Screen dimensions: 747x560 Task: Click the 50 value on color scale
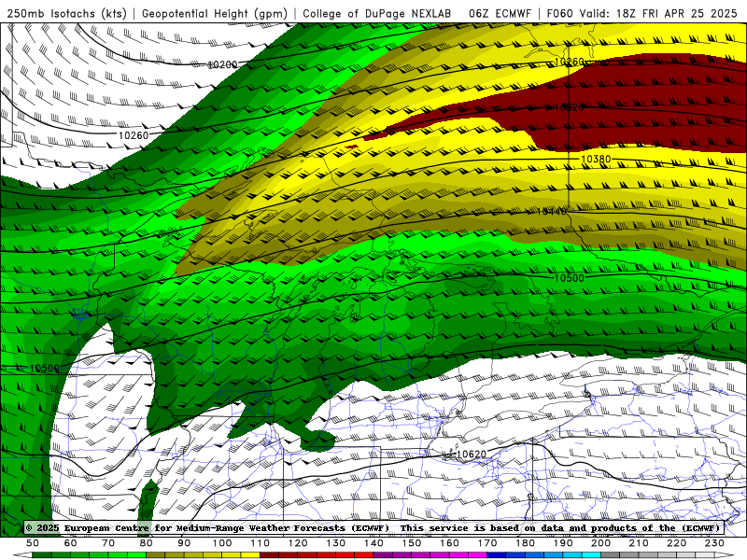pos(33,543)
